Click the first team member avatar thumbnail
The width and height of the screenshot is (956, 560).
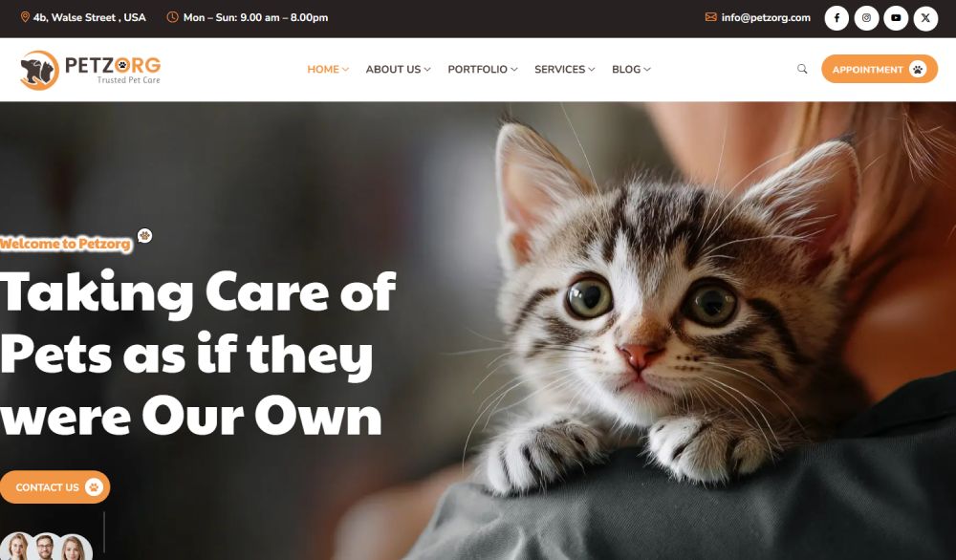coord(16,547)
